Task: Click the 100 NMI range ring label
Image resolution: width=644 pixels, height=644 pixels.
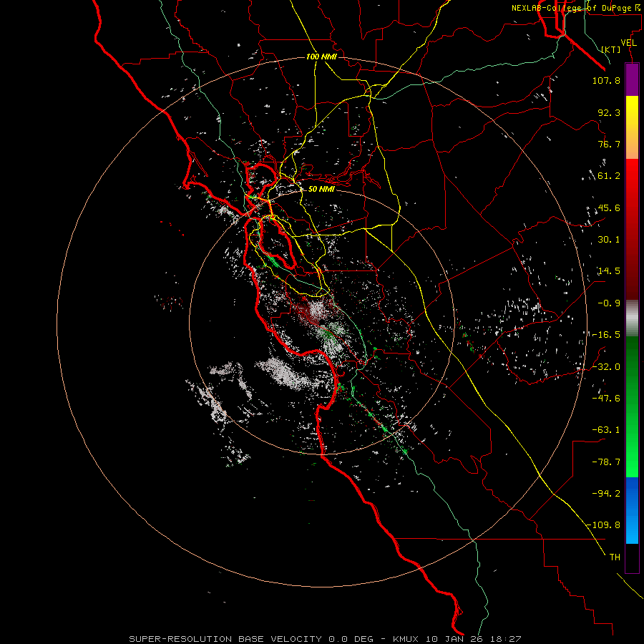Action: click(x=321, y=57)
